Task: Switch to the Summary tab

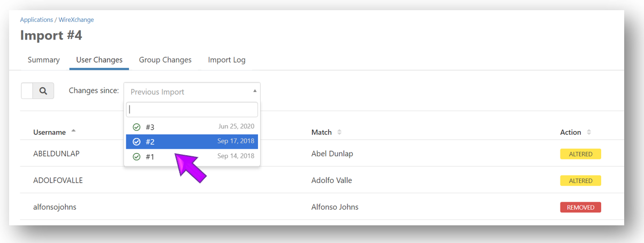Action: click(43, 60)
